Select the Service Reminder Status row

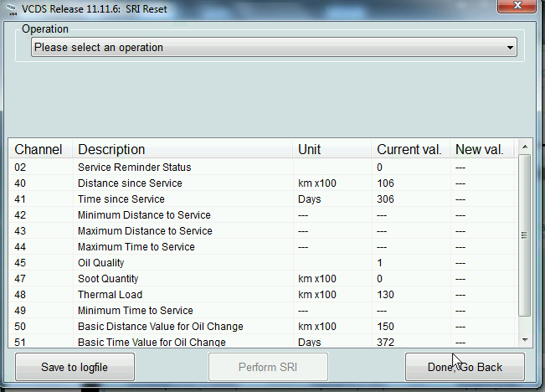point(134,168)
